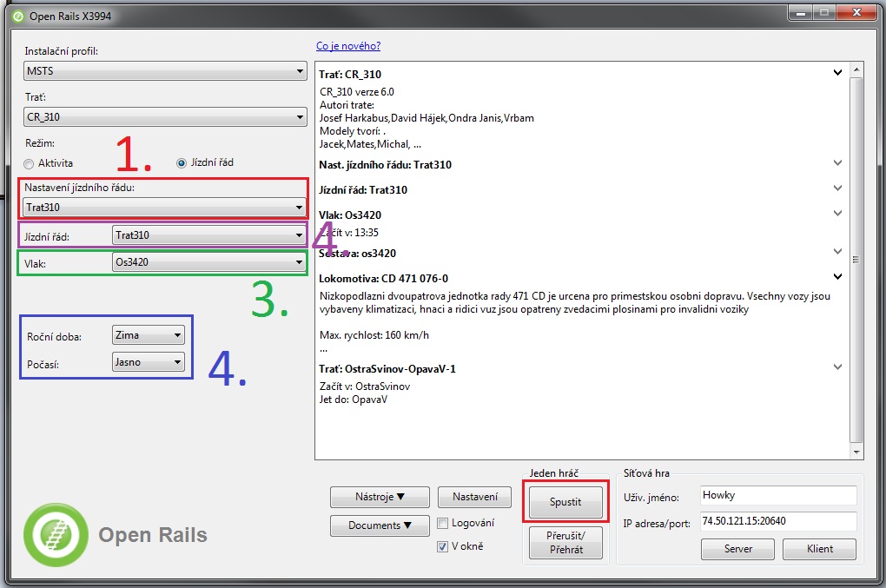Viewport: 886px width, 588px height.
Task: Click the details panel vertical scrollbar
Action: tap(856, 261)
